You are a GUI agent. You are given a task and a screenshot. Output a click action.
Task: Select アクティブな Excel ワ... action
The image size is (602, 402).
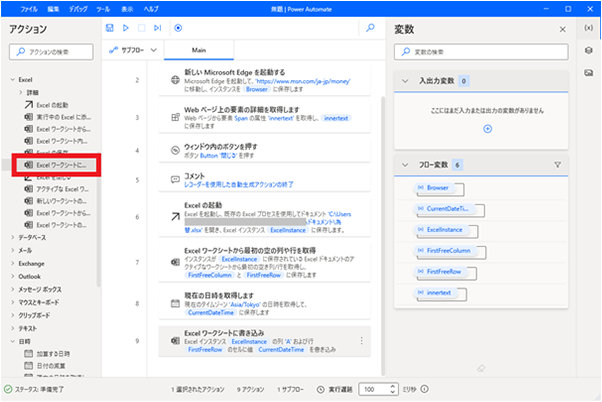coord(56,189)
